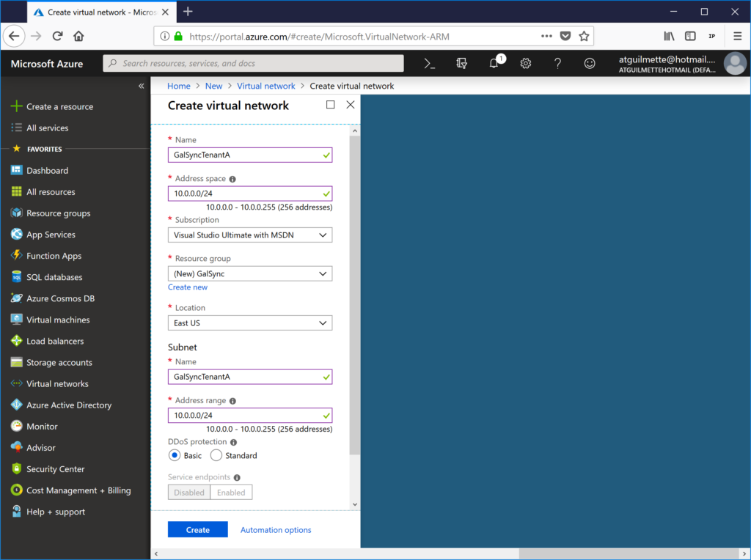Select the Home breadcrumb item
The height and width of the screenshot is (560, 751).
click(178, 86)
